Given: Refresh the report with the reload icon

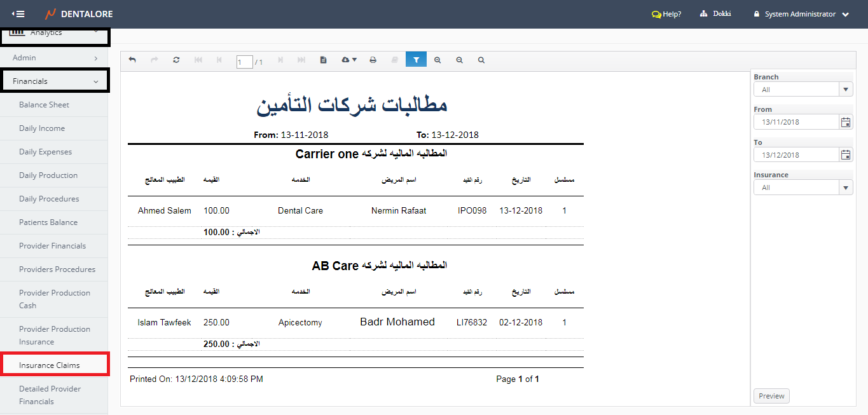Looking at the screenshot, I should point(176,60).
